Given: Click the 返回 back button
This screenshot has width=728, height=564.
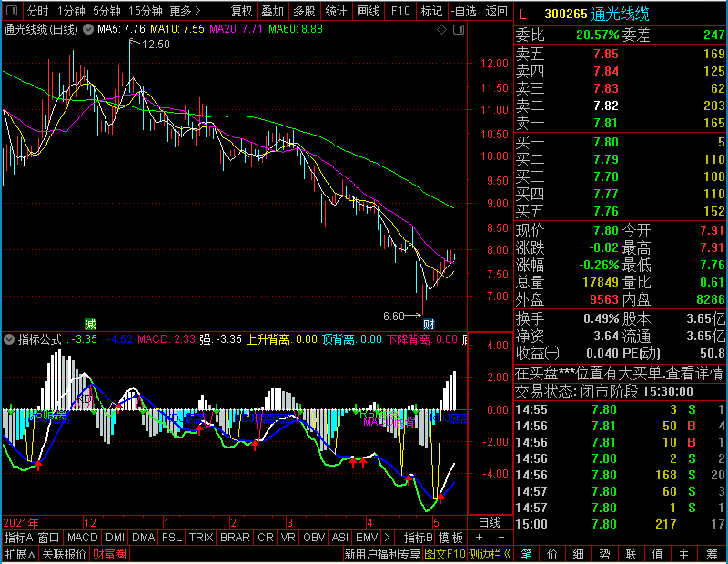Looking at the screenshot, I should [x=496, y=11].
